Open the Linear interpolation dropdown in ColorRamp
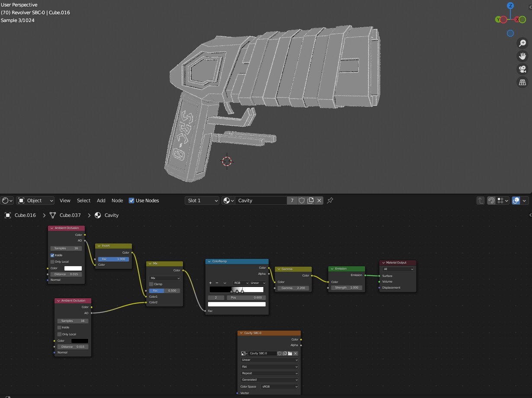Image resolution: width=532 pixels, height=398 pixels. pos(258,283)
